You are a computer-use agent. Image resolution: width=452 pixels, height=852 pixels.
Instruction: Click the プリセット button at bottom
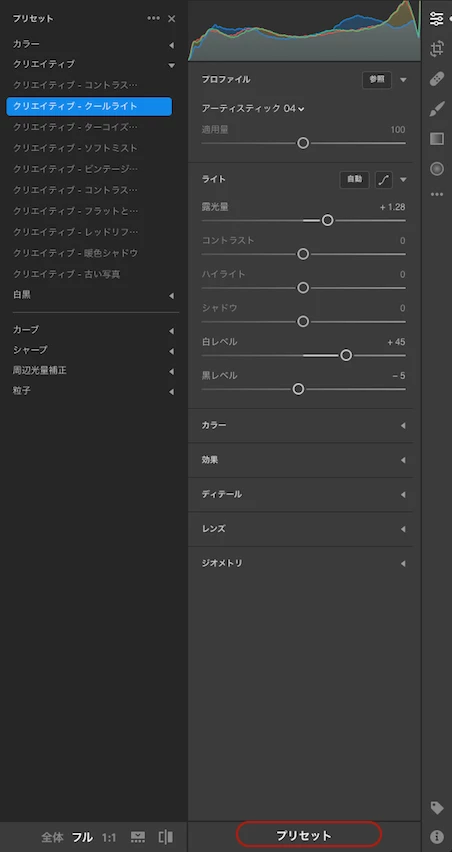(x=309, y=835)
